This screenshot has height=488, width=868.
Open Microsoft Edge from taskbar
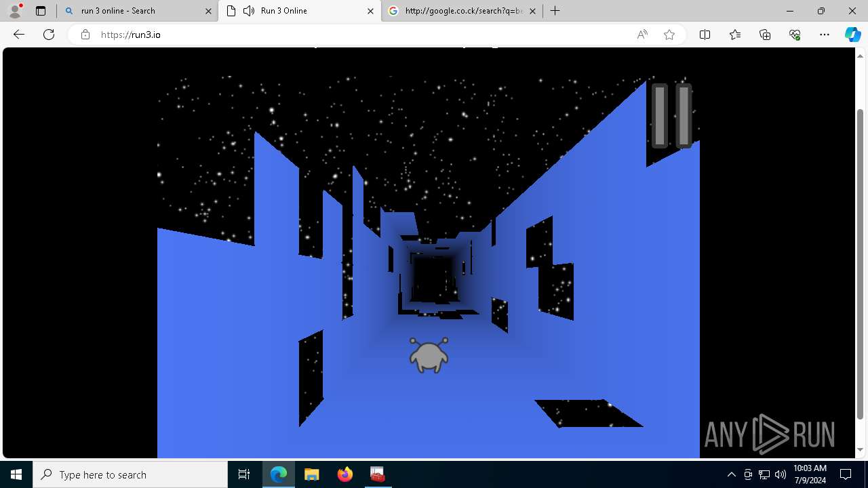point(279,474)
